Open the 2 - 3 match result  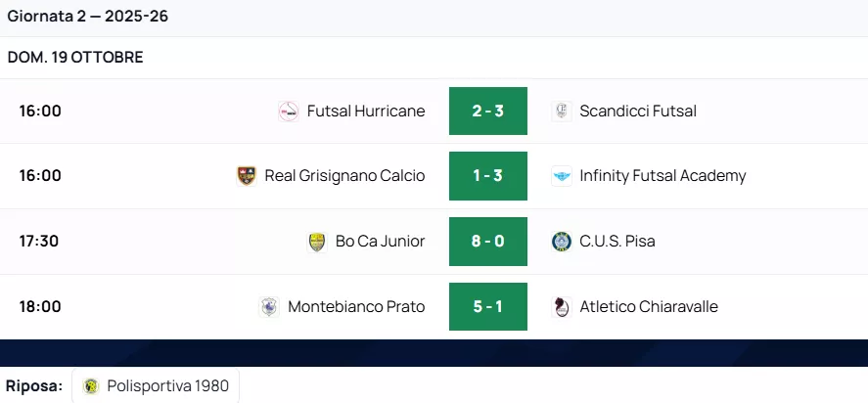tap(487, 112)
